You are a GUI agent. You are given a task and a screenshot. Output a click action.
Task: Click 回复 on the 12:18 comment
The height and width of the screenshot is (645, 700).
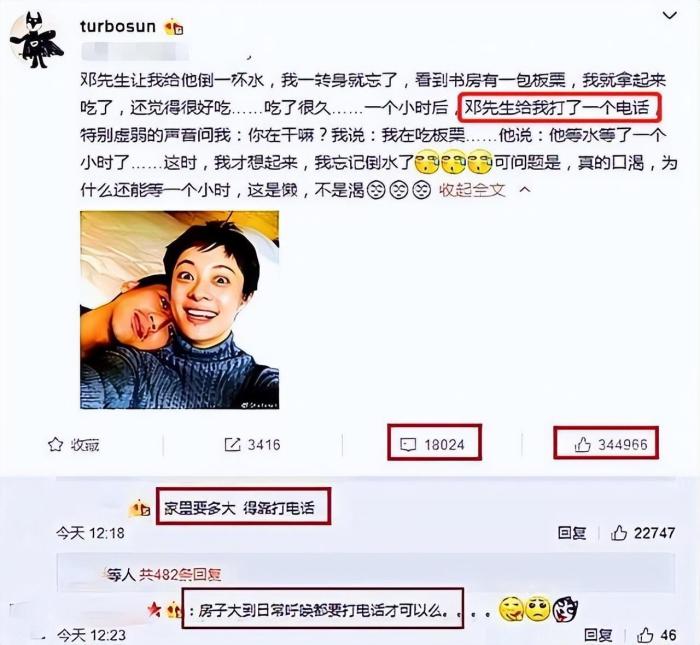(x=572, y=533)
